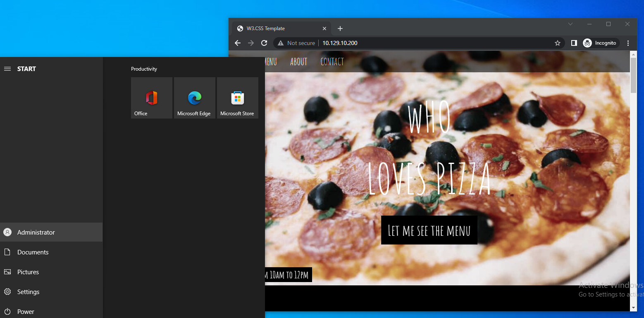Screen dimensions: 644x318
Task: Click the Let me see the menu button
Action: 429,230
